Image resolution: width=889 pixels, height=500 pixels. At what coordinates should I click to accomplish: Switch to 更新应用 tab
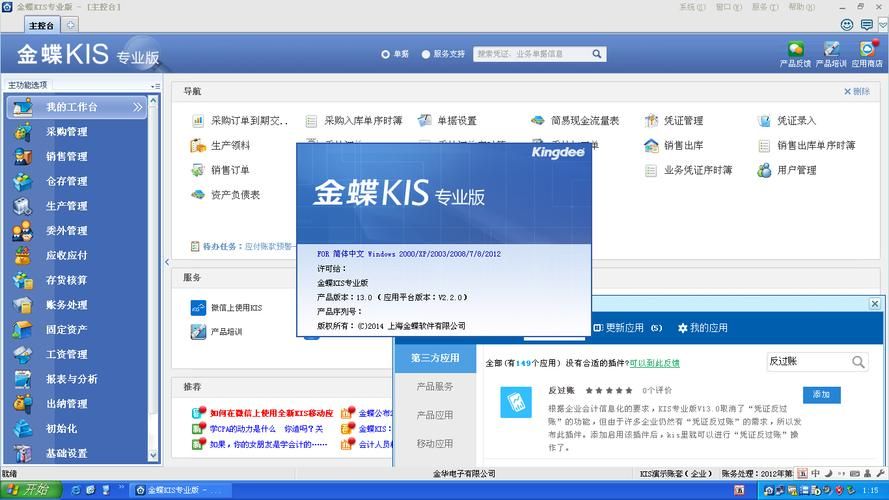click(x=628, y=328)
